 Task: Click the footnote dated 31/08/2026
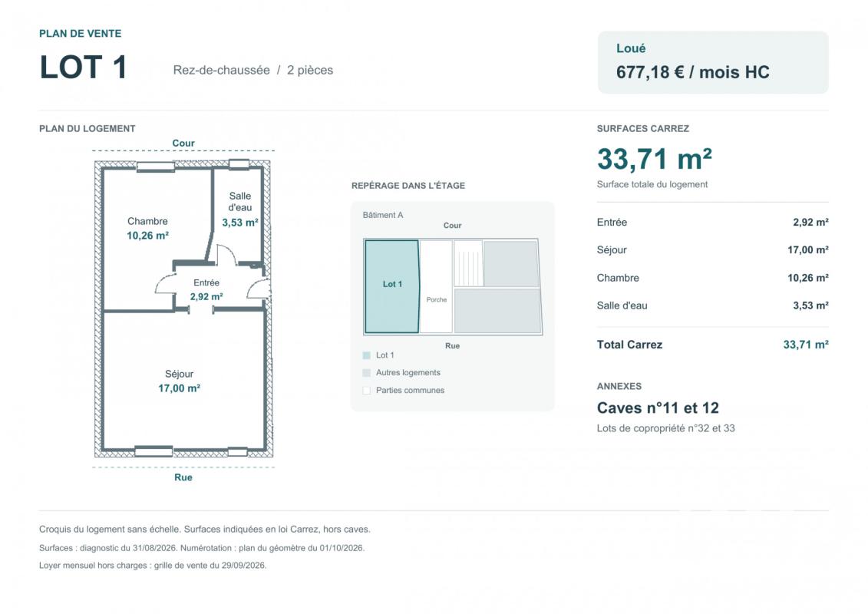coord(202,548)
